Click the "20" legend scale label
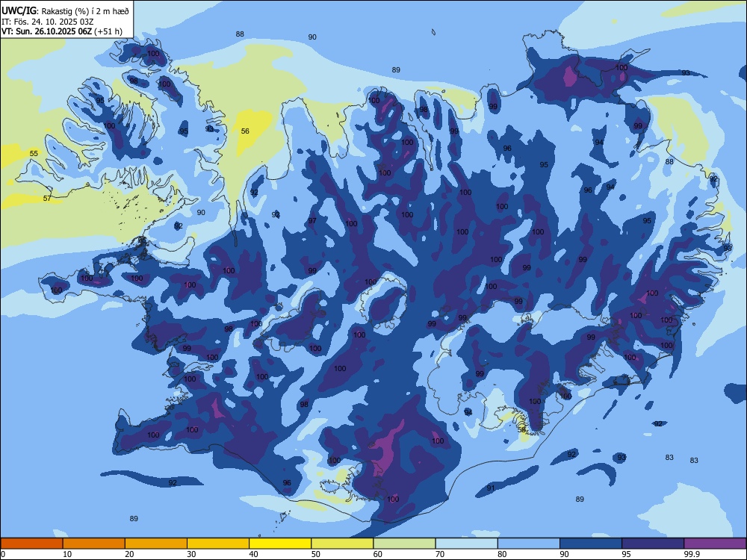This screenshot has height=560, width=747. [129, 554]
